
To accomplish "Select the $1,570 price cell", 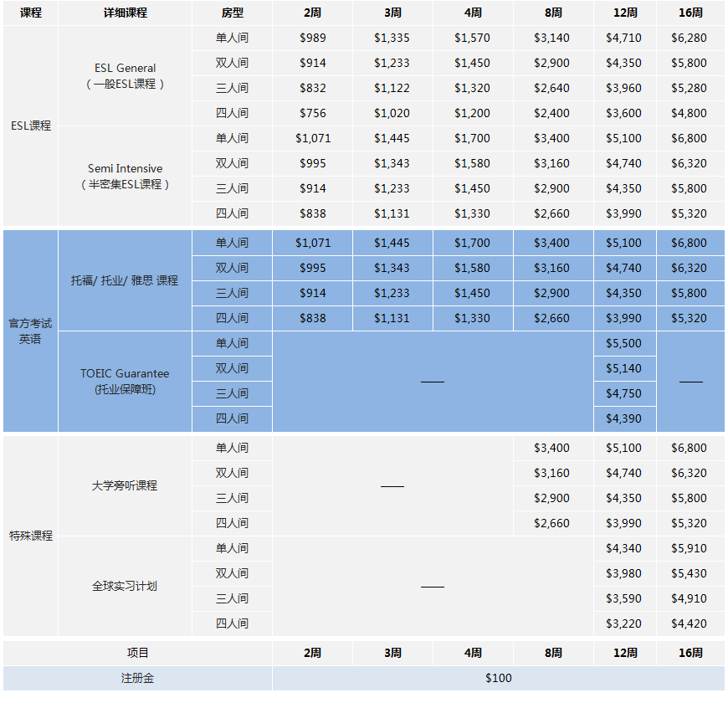I will tap(473, 38).
